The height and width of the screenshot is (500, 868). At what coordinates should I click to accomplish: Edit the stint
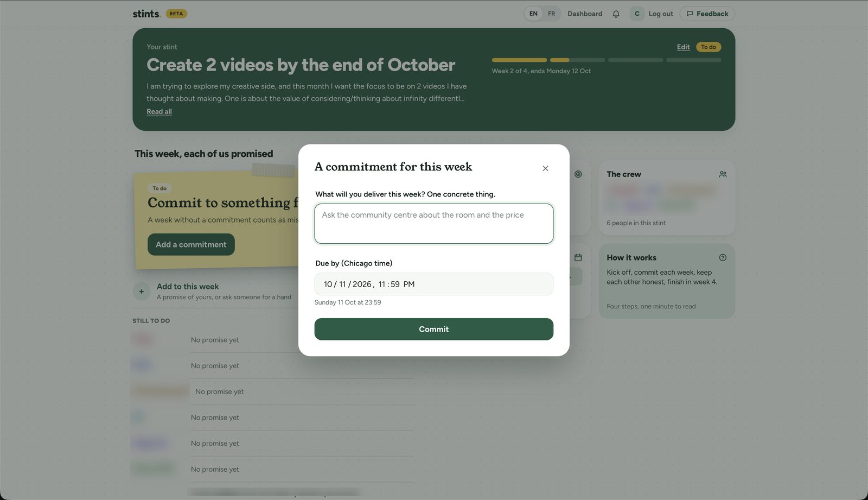(683, 47)
